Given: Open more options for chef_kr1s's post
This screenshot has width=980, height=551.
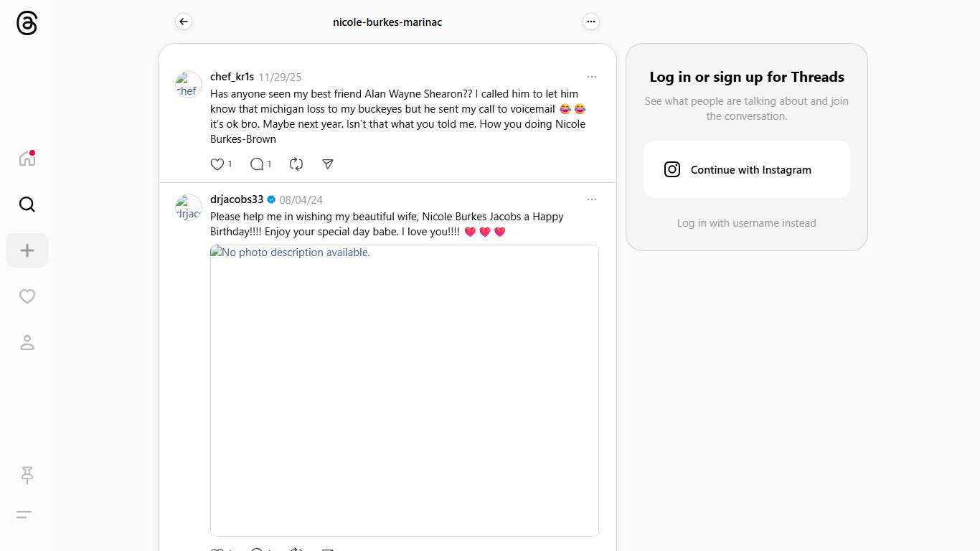Looking at the screenshot, I should 591,77.
